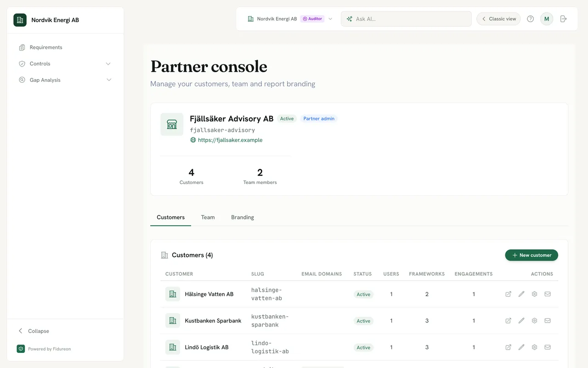588x368 pixels.
Task: Click the halsinge-vatten-ab slug
Action: [267, 294]
